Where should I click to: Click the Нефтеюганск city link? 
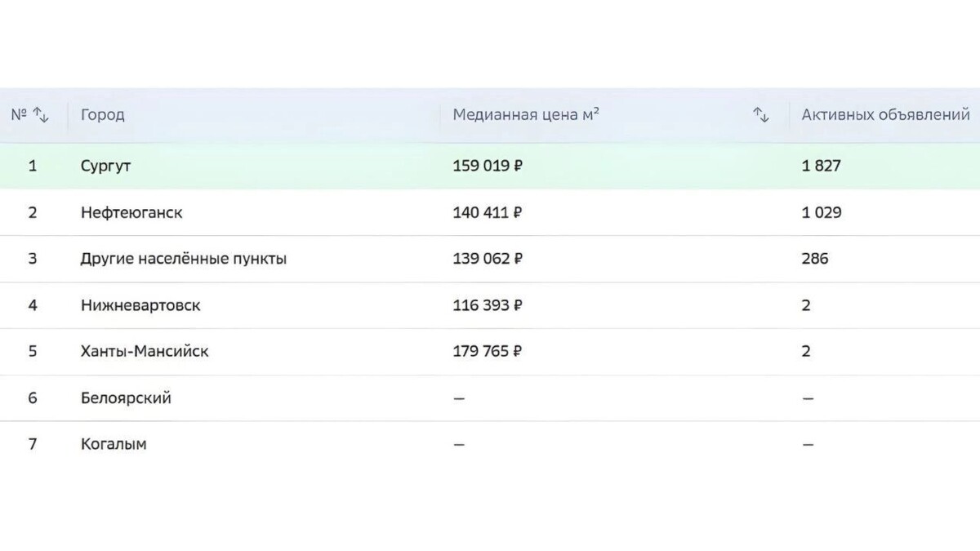[x=132, y=212]
